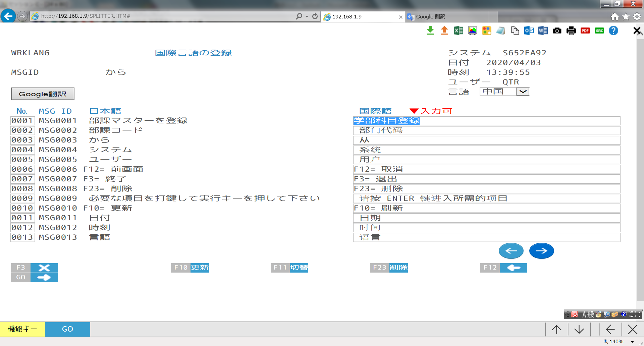Viewport: 644px width, 346px height.
Task: Take a screenshot with camera icon
Action: click(557, 31)
